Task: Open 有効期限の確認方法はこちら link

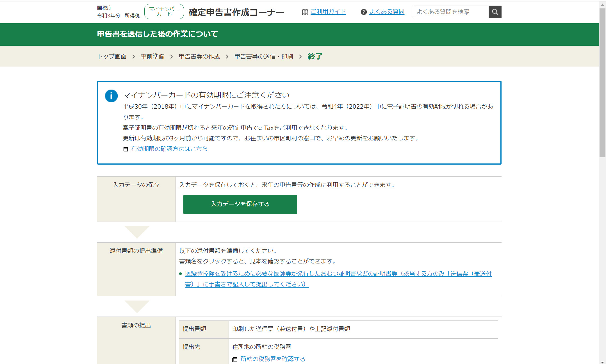Action: (x=169, y=149)
